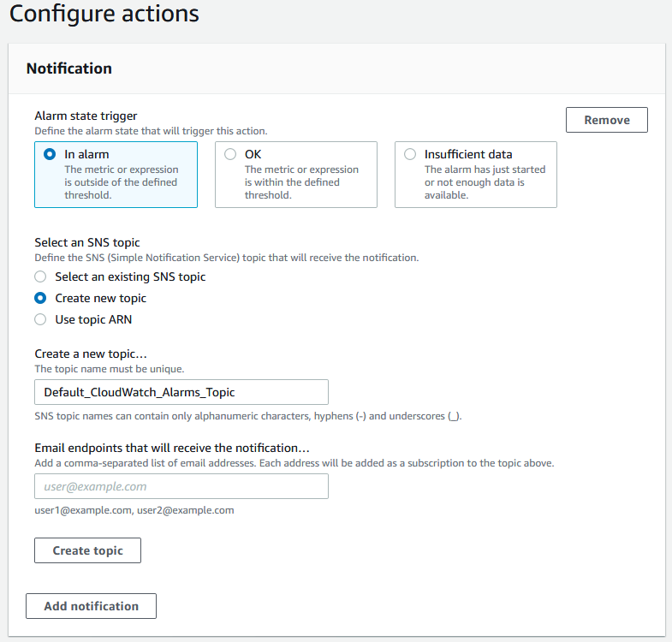Click the Remove button
672x642 pixels.
(x=606, y=120)
